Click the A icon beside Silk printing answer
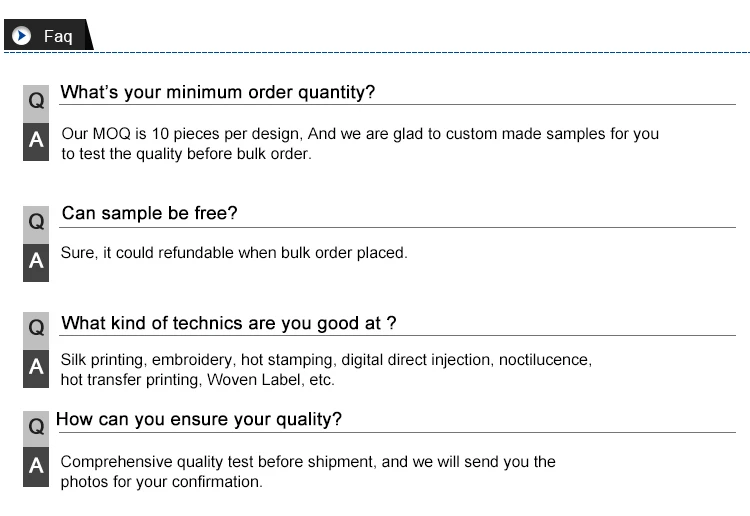The height and width of the screenshot is (516, 750). tap(36, 367)
